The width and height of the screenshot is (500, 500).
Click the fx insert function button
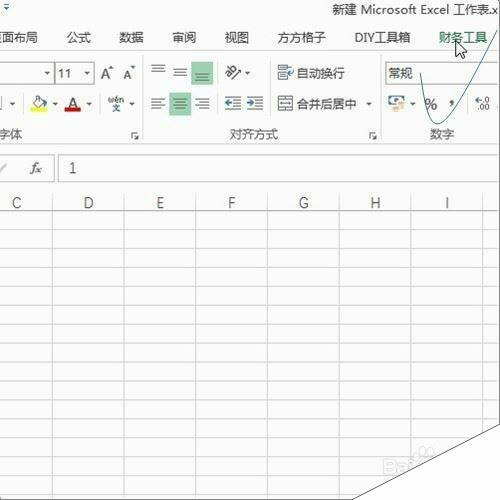[x=36, y=168]
